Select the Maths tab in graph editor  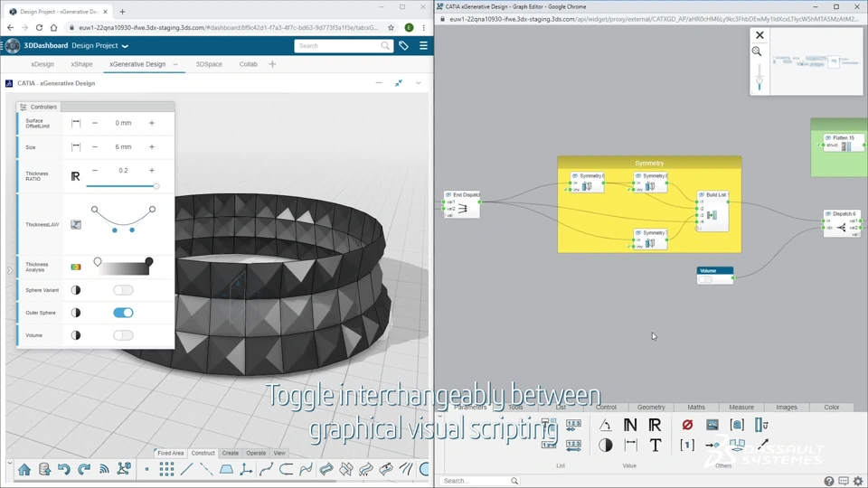pos(696,408)
